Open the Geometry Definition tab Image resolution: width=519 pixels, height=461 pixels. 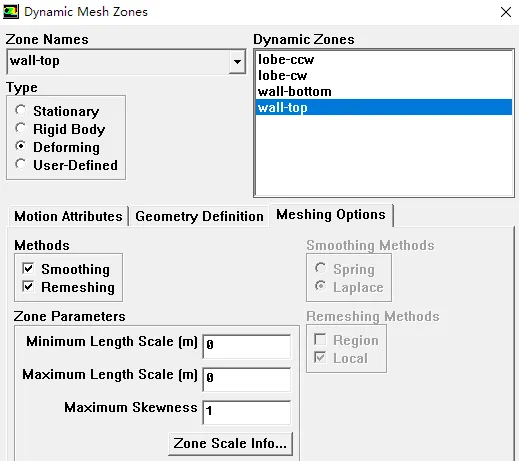(199, 216)
